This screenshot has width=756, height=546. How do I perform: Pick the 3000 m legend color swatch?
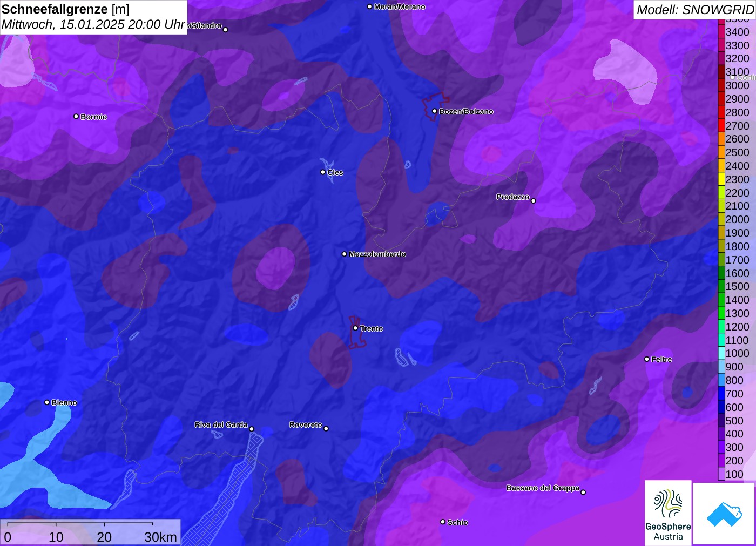721,85
